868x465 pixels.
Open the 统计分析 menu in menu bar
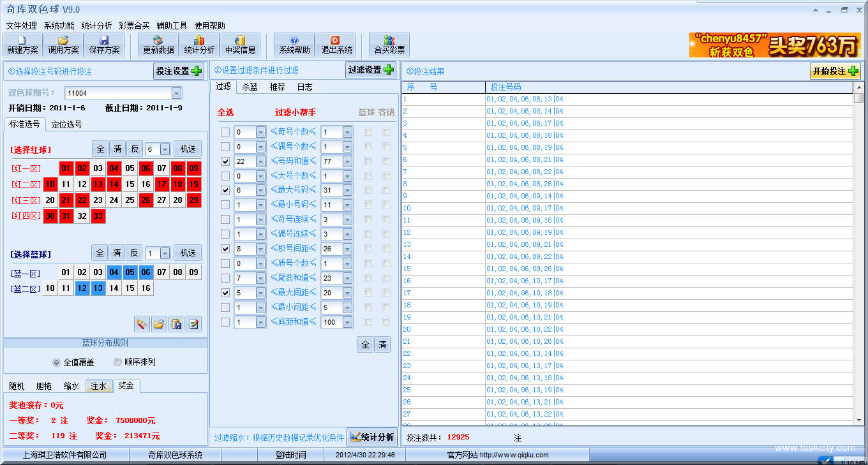pyautogui.click(x=96, y=26)
